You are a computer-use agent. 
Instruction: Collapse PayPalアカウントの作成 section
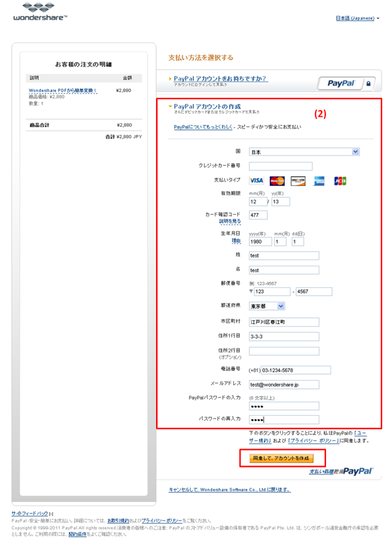coord(207,106)
